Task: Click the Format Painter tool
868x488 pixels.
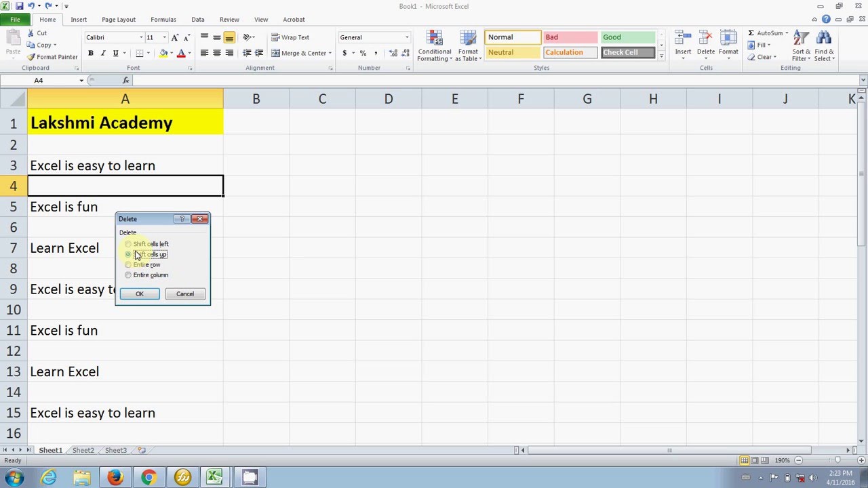Action: tap(52, 57)
